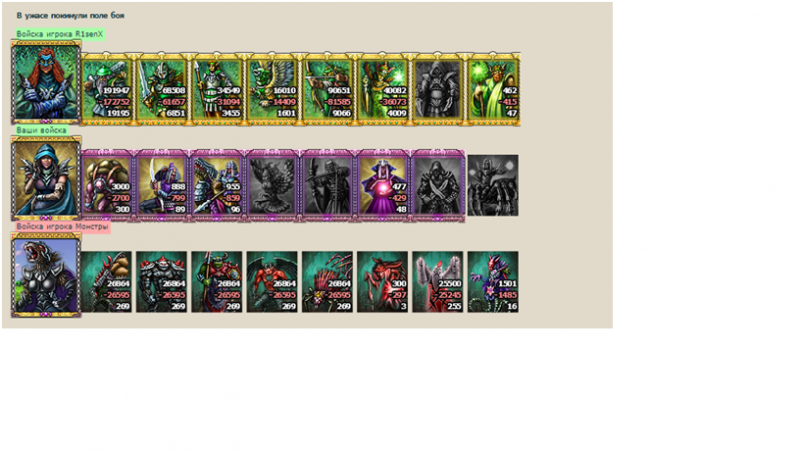Click the archer unit showing 90651
This screenshot has height=451, width=800.
pos(327,89)
